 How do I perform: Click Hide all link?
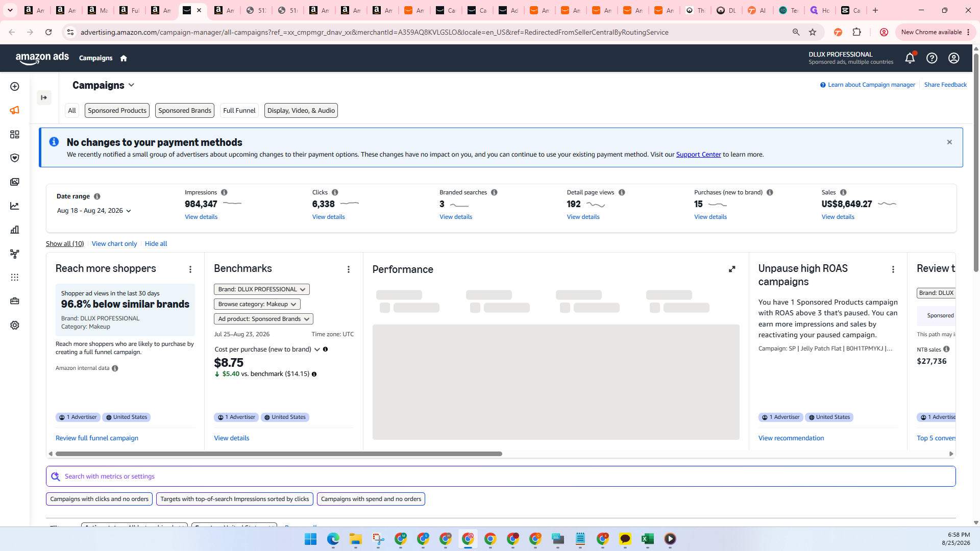[156, 244]
